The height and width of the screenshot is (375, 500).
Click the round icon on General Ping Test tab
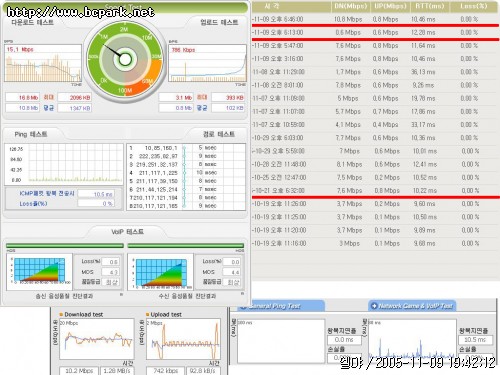[x=244, y=306]
